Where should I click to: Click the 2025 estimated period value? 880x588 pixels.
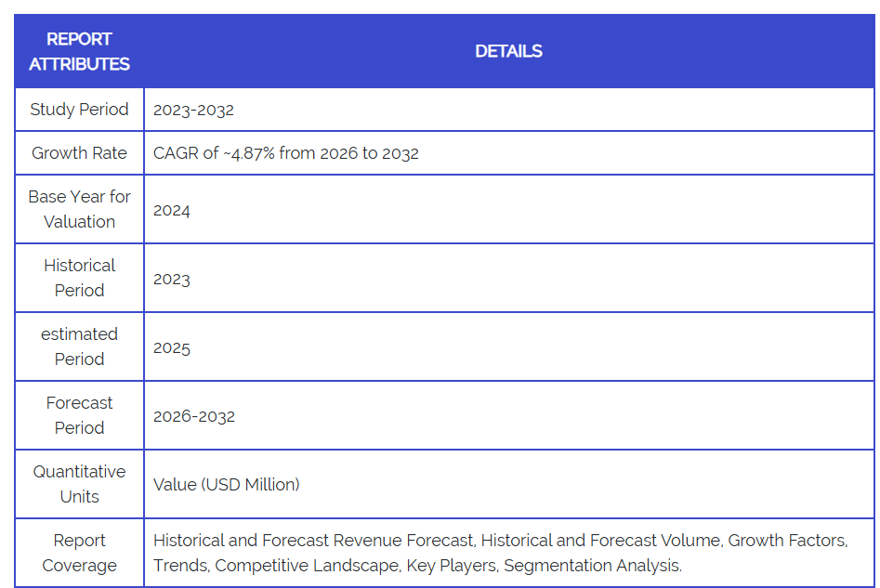click(172, 347)
